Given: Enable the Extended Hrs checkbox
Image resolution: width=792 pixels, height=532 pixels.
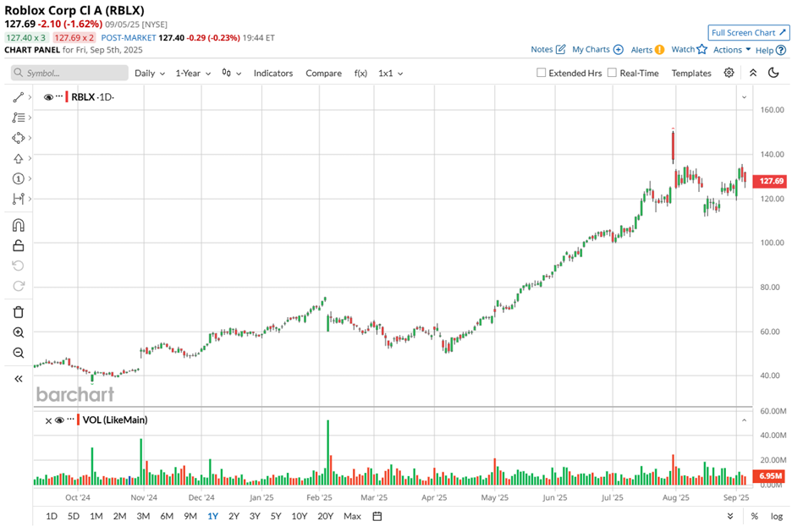Looking at the screenshot, I should [x=541, y=73].
